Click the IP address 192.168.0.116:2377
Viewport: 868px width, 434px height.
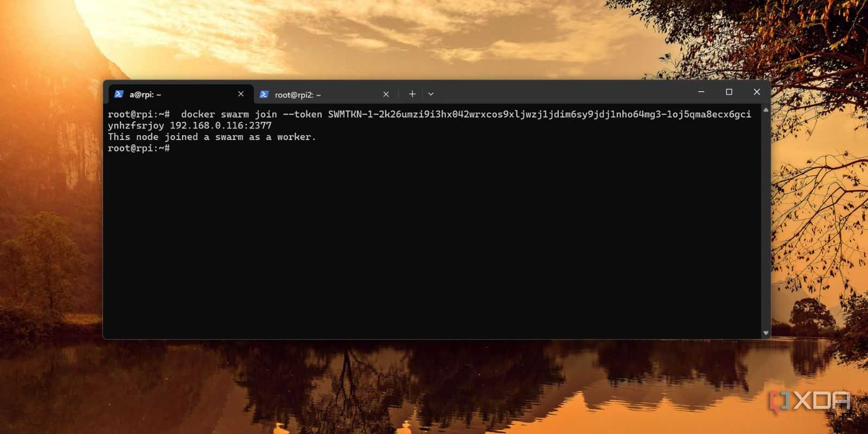(x=221, y=125)
